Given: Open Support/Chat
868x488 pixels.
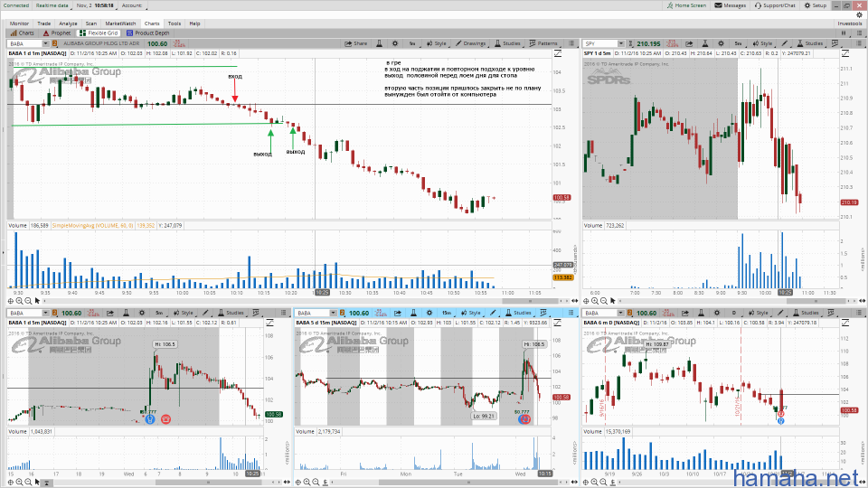Looking at the screenshot, I should click(x=775, y=5).
